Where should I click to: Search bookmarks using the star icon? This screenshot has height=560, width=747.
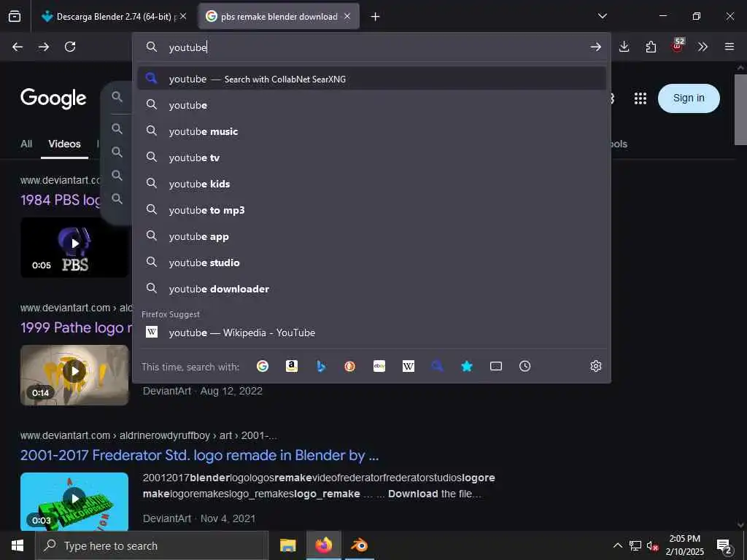467,366
